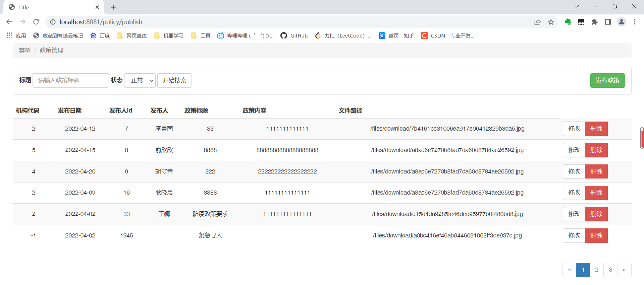The height and width of the screenshot is (285, 644).
Task: Open the CSDN bookmark
Action: click(448, 35)
